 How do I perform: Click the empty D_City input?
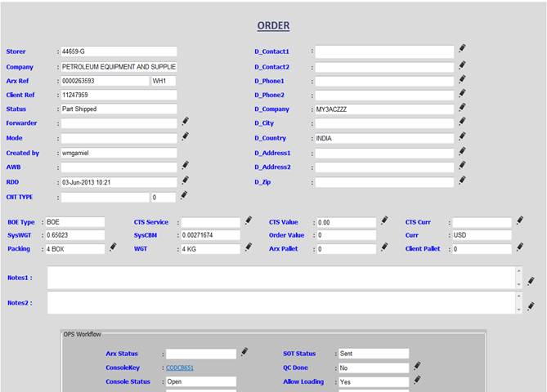tap(384, 123)
